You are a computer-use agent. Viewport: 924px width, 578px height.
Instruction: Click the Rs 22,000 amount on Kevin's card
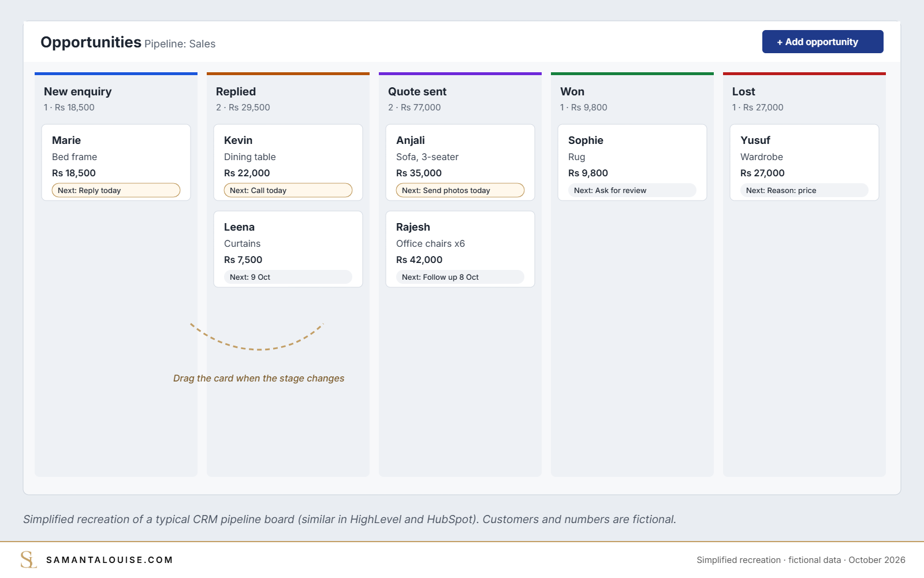point(247,173)
